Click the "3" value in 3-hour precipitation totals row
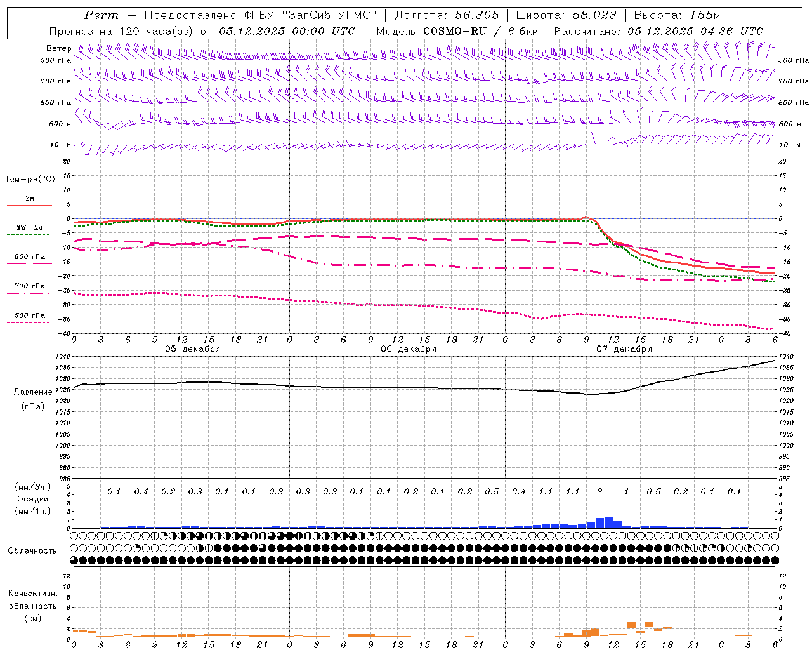 pyautogui.click(x=599, y=492)
